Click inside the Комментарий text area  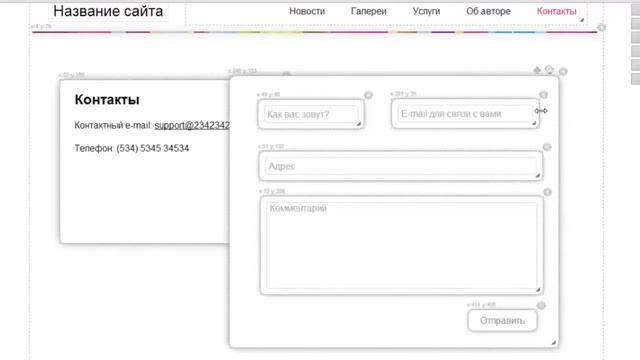(x=402, y=245)
